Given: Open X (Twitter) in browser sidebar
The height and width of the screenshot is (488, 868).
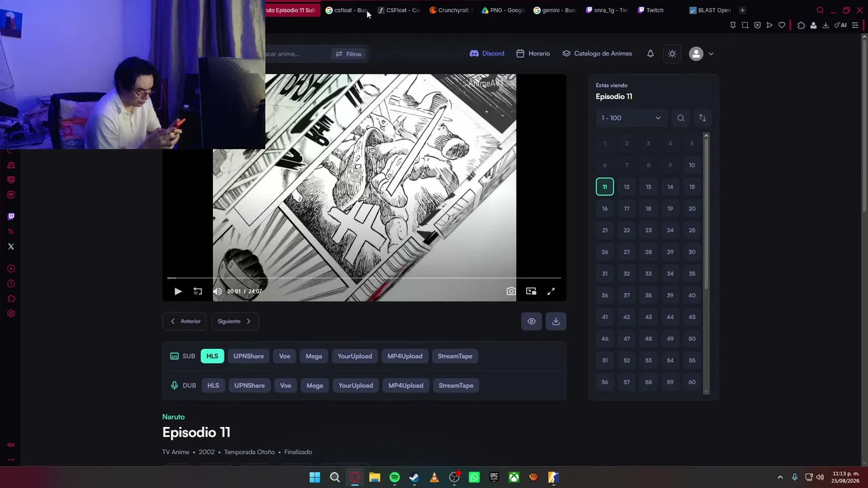Looking at the screenshot, I should [11, 247].
